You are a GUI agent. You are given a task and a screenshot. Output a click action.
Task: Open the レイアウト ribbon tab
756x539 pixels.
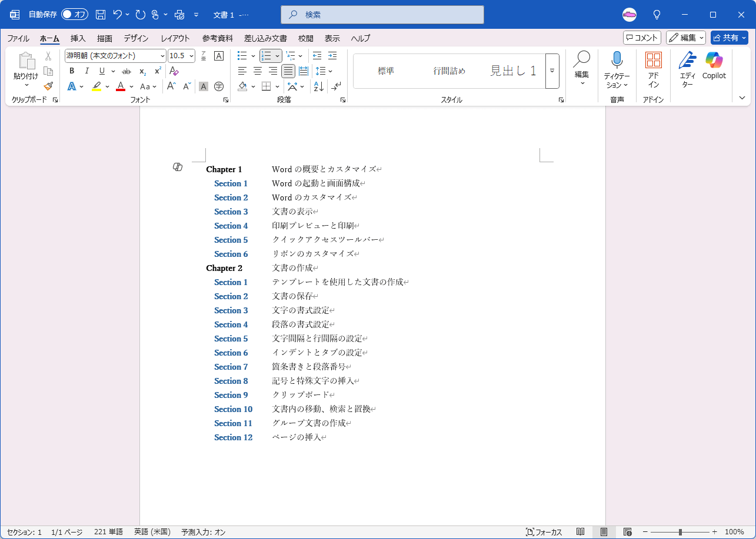(x=175, y=38)
